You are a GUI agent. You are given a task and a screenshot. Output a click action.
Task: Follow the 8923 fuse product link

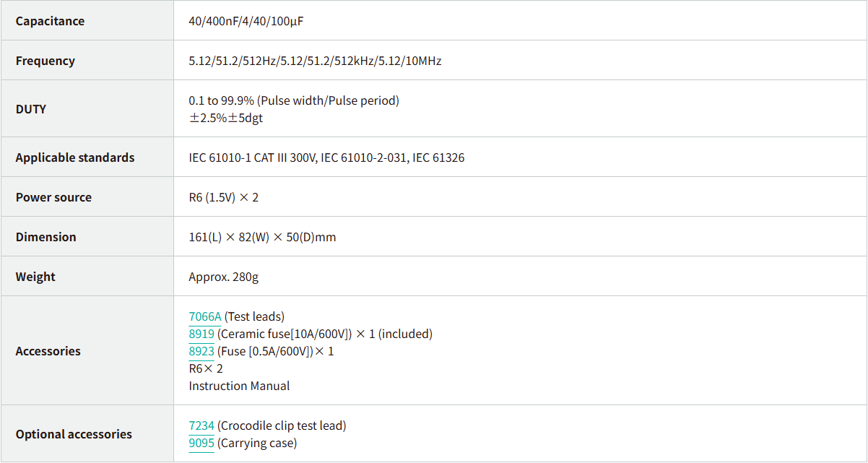[201, 351]
